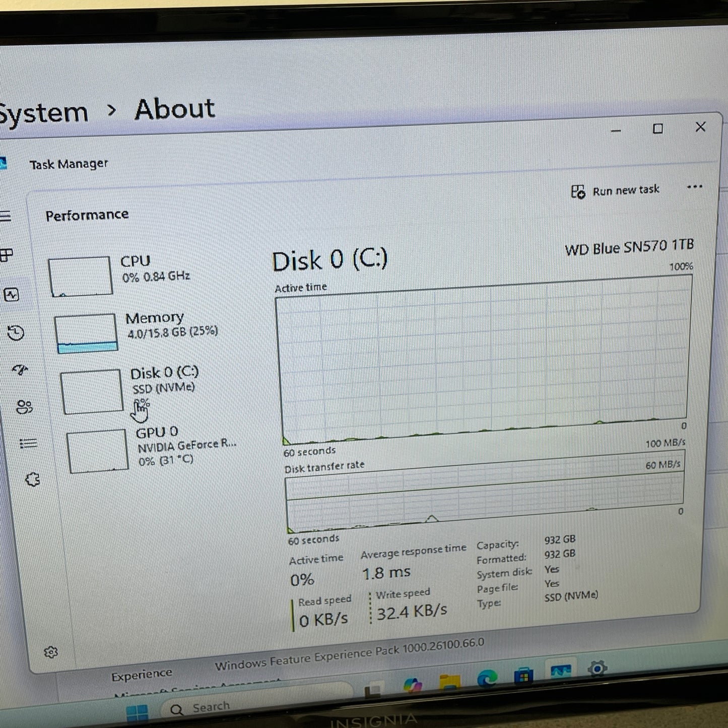728x728 pixels.
Task: Open Startup apps from the sidebar
Action: pyautogui.click(x=20, y=370)
